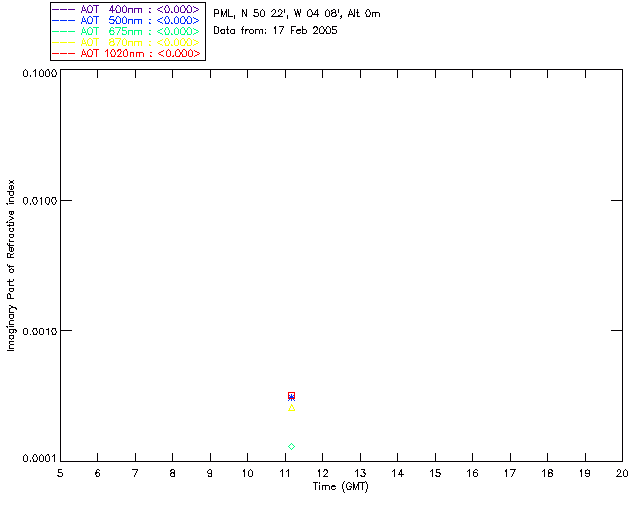Viewport: 640px width, 512px height.
Task: Click the red dashed line beside AOT 1020nm
Action: [x=64, y=54]
